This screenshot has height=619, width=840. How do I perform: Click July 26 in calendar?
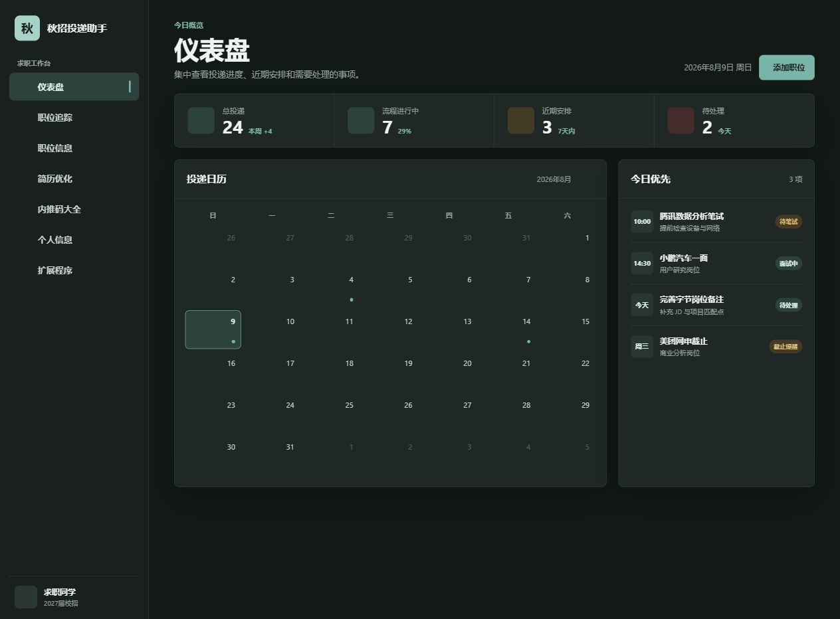213,246
